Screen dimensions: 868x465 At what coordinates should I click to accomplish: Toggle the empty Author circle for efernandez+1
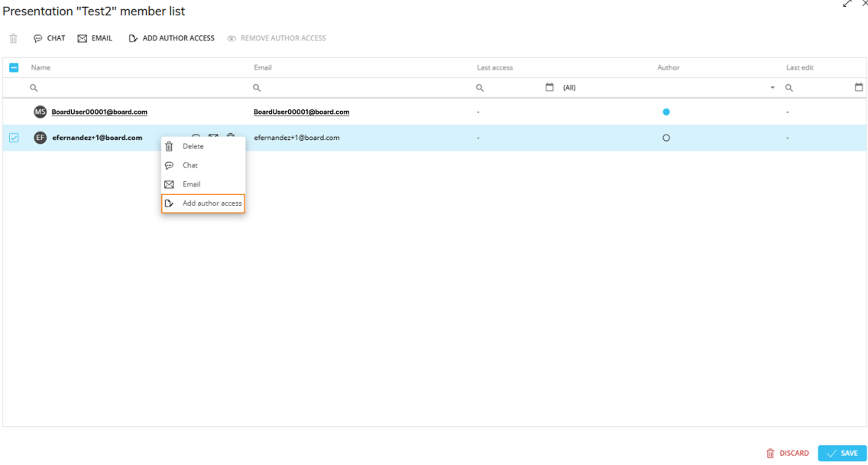pos(666,138)
